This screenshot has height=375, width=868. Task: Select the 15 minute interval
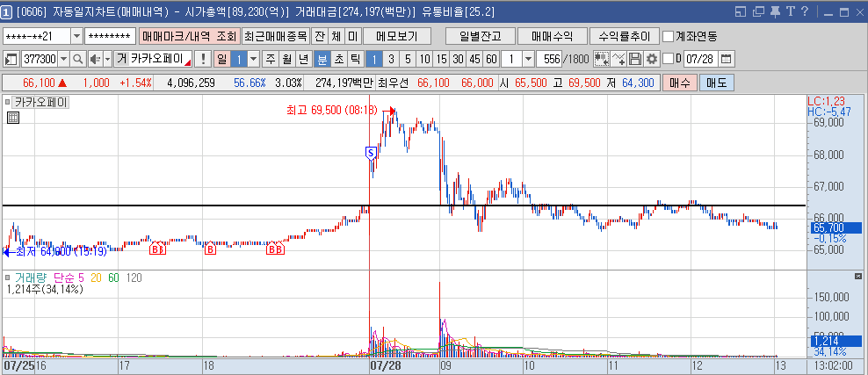click(x=441, y=59)
